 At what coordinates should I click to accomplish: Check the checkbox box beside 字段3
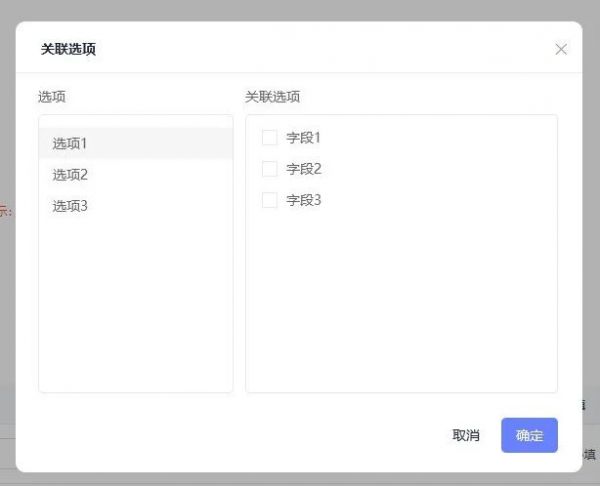coord(269,200)
